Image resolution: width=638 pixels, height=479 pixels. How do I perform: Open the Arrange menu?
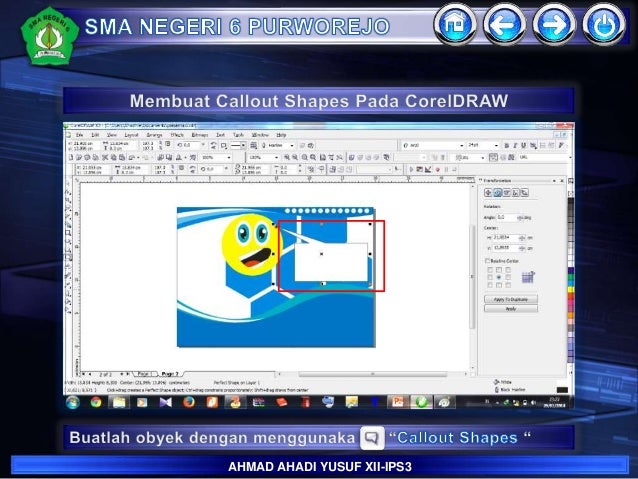pos(154,135)
